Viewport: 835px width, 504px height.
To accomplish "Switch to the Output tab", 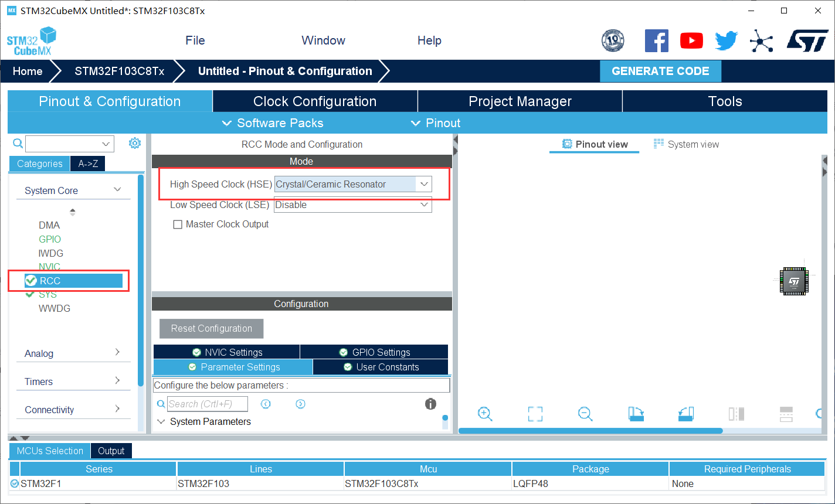I will tap(111, 451).
